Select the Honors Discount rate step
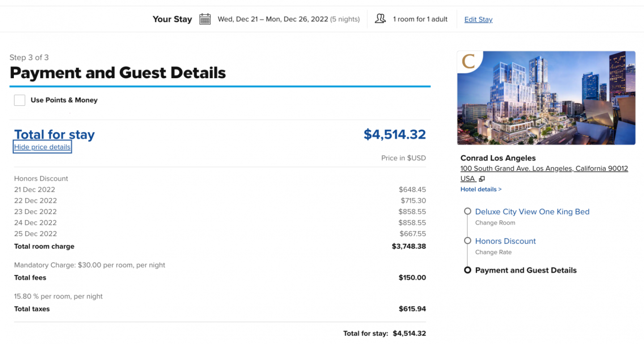Screen dimensions: 644x344 coord(505,241)
